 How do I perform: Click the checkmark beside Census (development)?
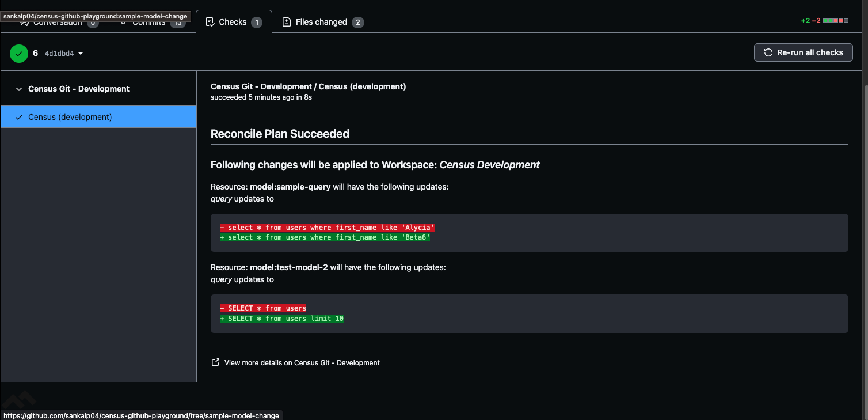pyautogui.click(x=19, y=117)
